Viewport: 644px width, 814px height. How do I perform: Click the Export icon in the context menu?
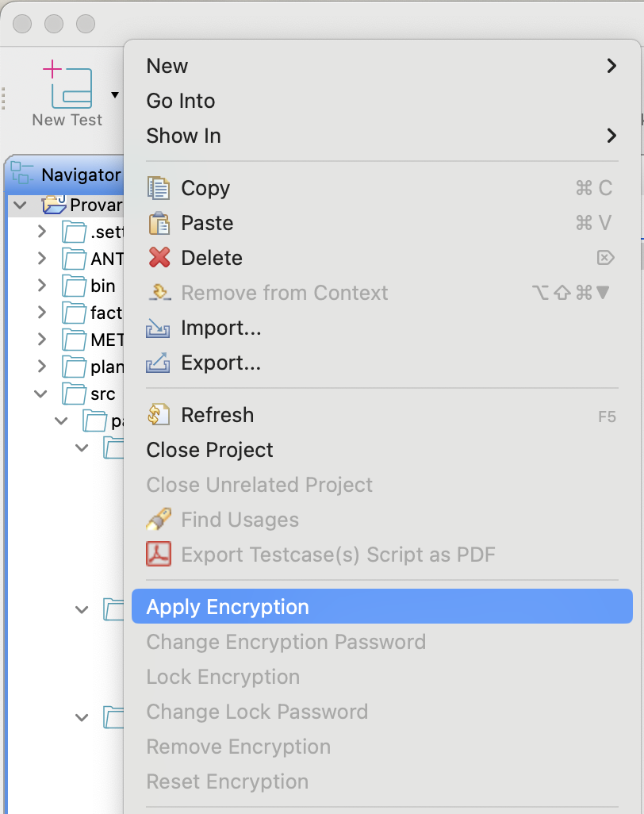coord(159,363)
